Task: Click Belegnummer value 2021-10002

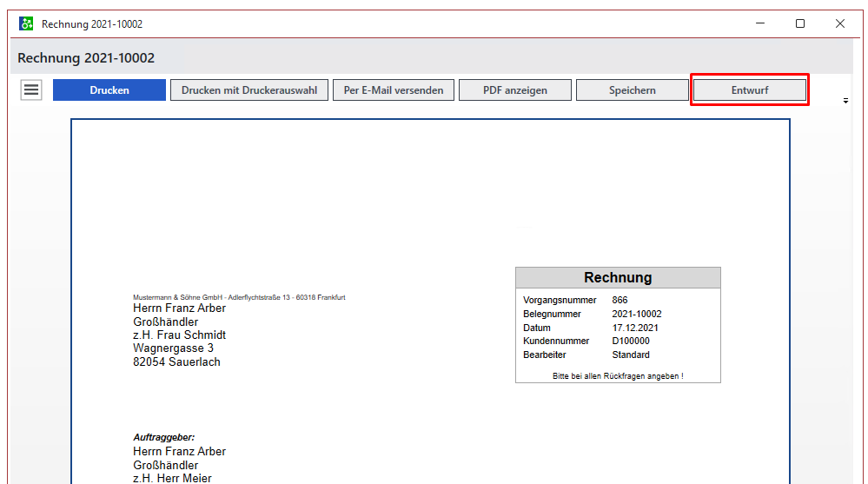Action: point(637,314)
